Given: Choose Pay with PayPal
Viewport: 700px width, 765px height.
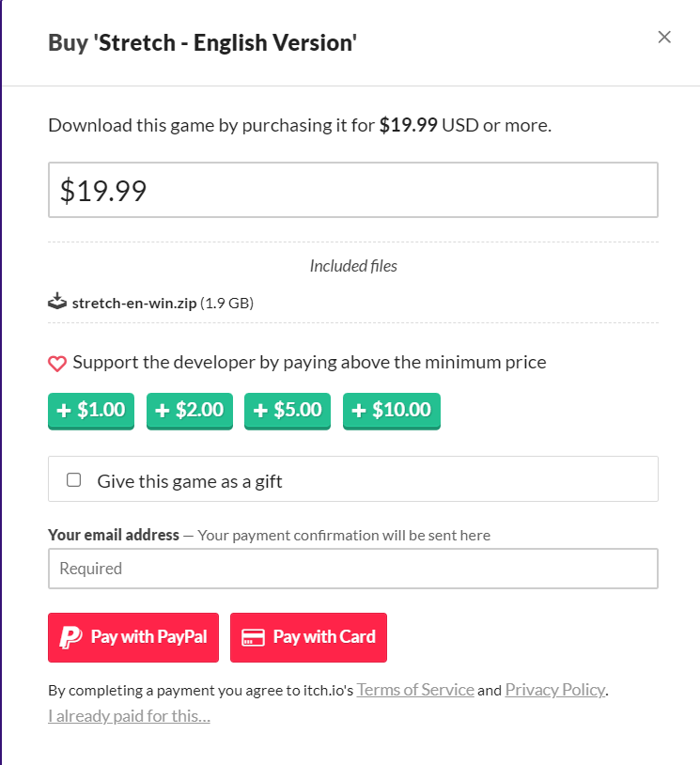Looking at the screenshot, I should pyautogui.click(x=133, y=637).
